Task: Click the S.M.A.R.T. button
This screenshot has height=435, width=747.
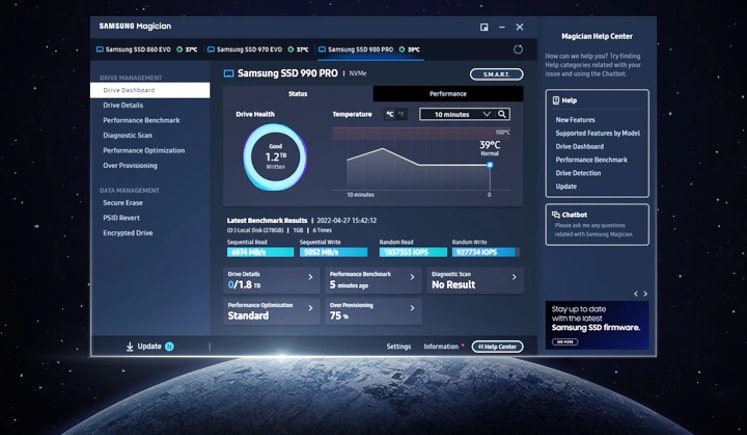Action: (x=496, y=74)
